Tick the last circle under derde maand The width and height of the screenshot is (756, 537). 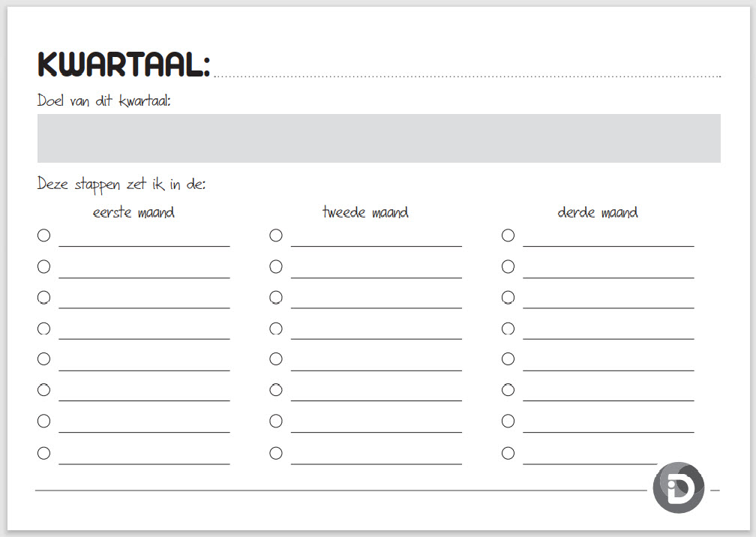tap(508, 453)
